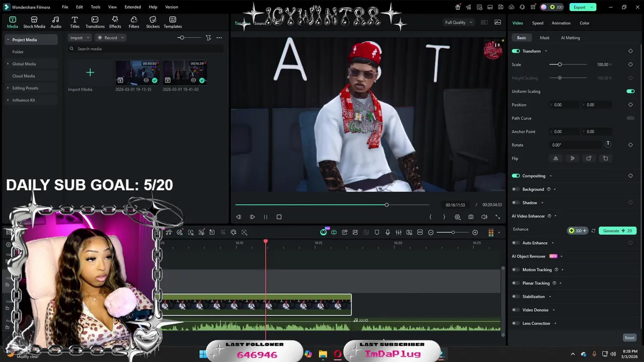
Task: Open the Titles panel
Action: click(74, 22)
